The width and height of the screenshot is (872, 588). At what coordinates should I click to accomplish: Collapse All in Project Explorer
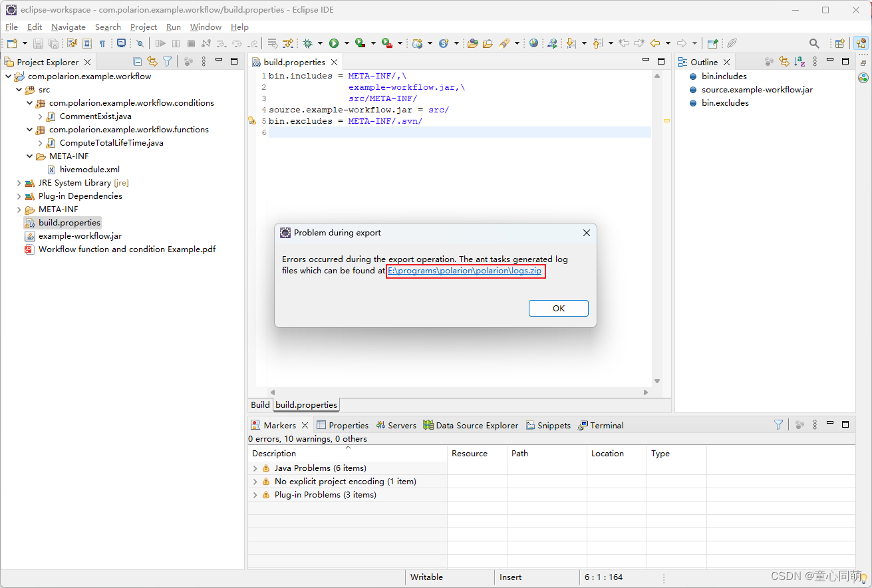138,61
